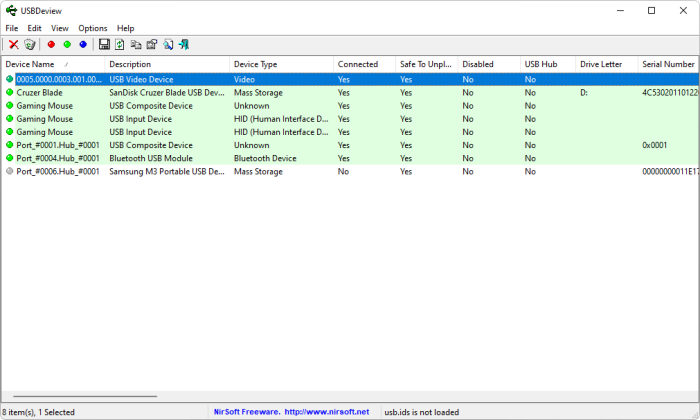Select the Port_#0006.Hub_#0001 row
The width and height of the screenshot is (700, 420).
tap(350, 171)
